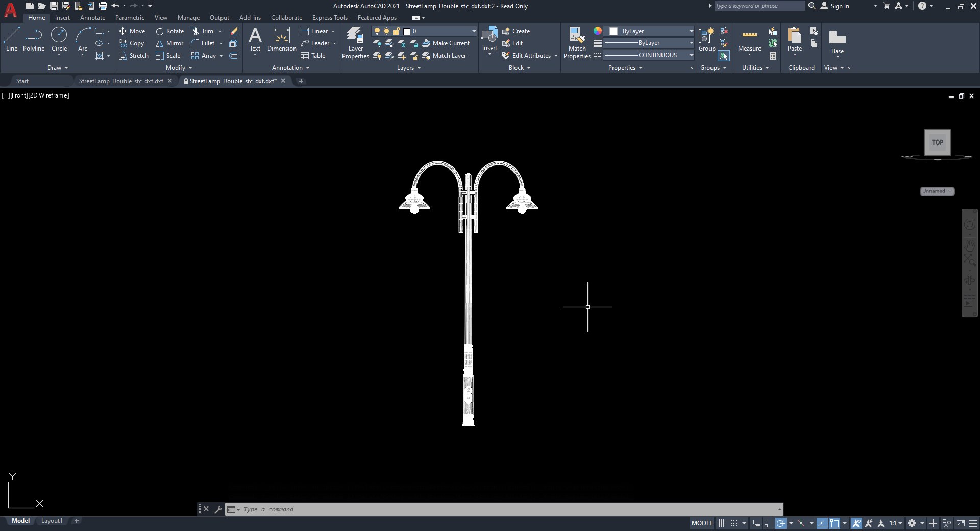Screen dimensions: 980x531
Task: Switch to the Layout1 tab
Action: click(52, 521)
